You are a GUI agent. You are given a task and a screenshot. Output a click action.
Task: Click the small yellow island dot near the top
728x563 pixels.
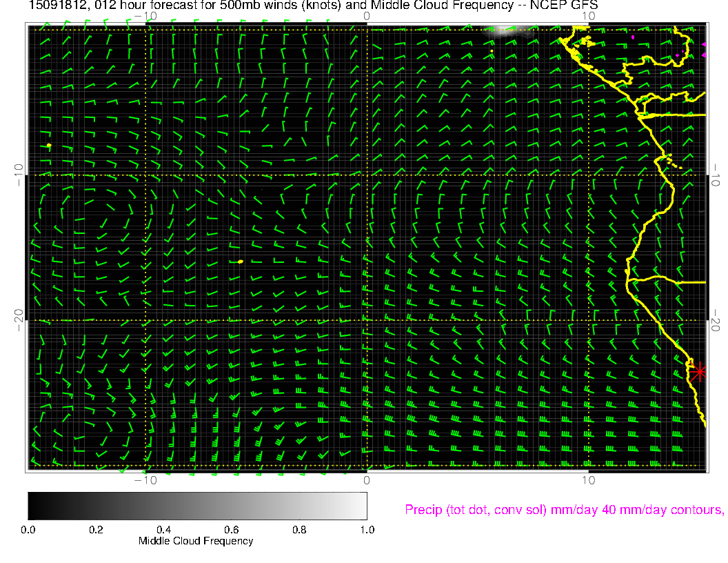[x=492, y=51]
